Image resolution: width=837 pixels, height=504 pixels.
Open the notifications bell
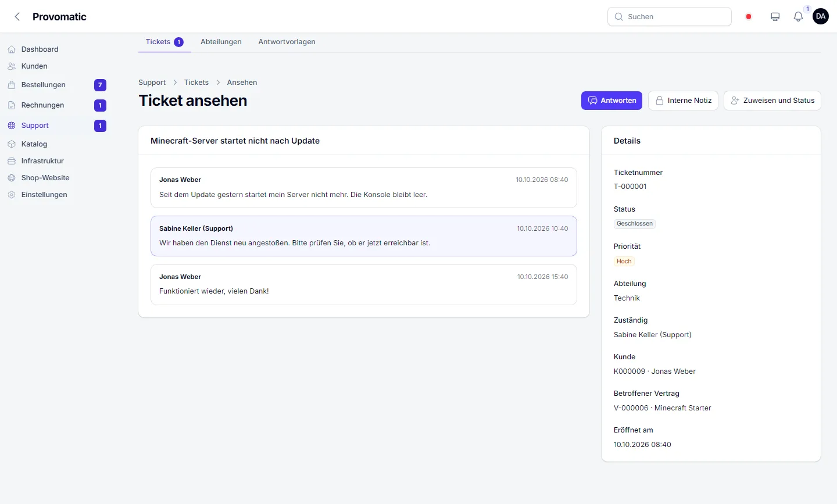tap(798, 17)
